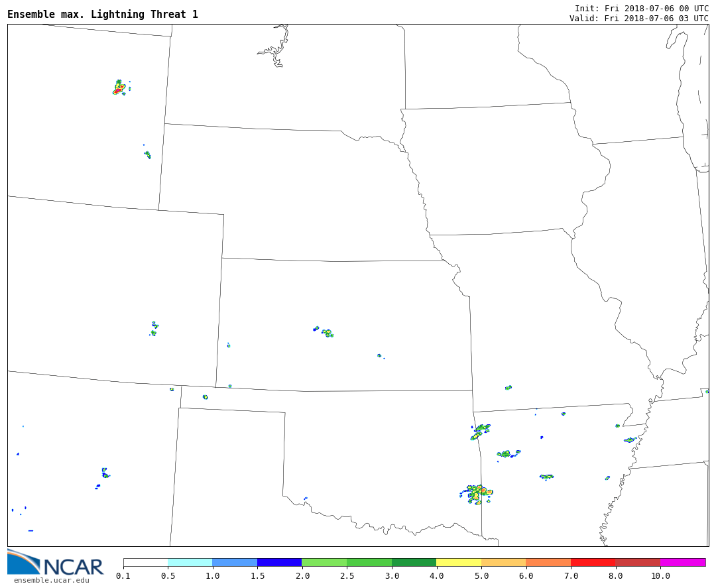
Task: Select the largest storm cluster at the bottom of the map
Action: point(477,494)
